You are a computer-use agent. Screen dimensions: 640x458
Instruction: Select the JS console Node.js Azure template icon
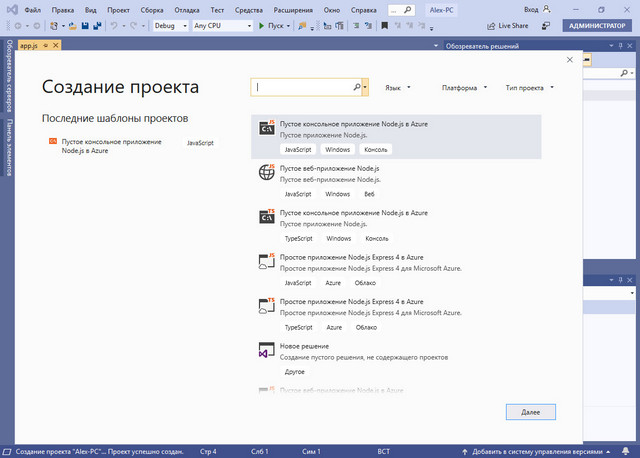[266, 128]
